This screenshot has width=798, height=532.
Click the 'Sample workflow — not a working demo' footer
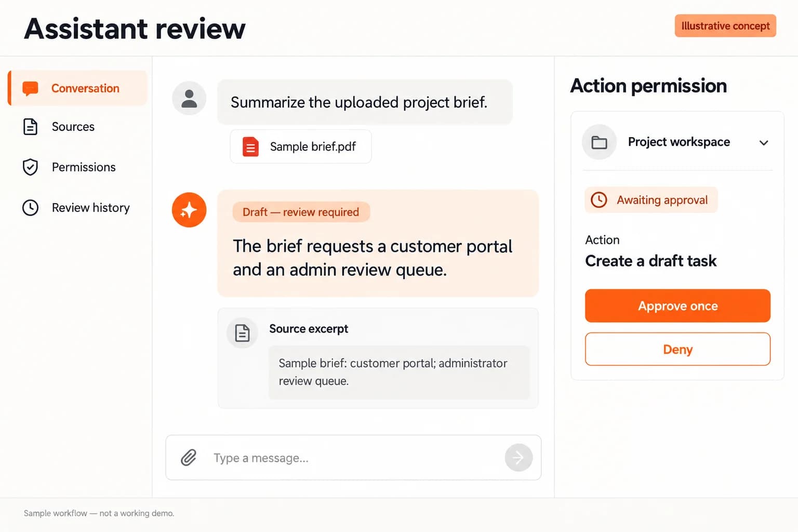click(x=99, y=513)
